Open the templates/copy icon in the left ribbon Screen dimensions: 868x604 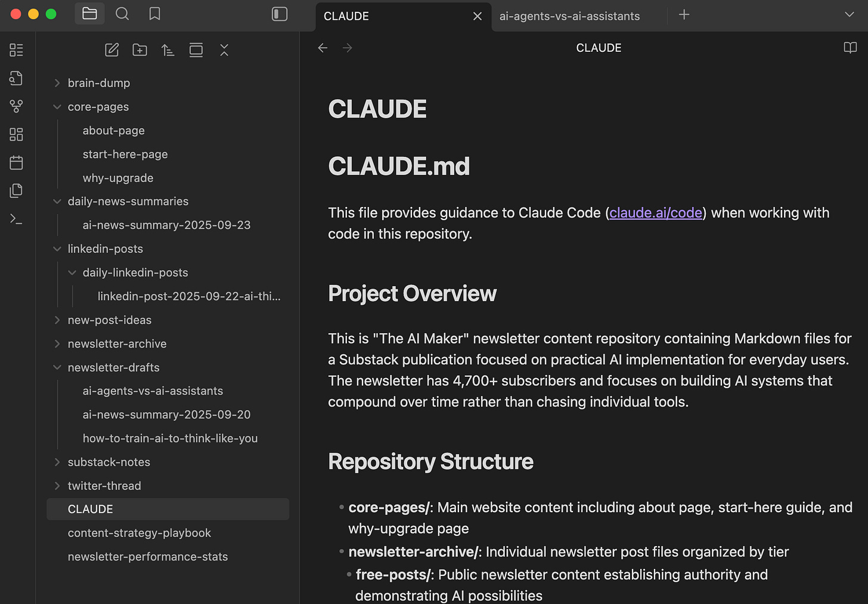pyautogui.click(x=16, y=190)
